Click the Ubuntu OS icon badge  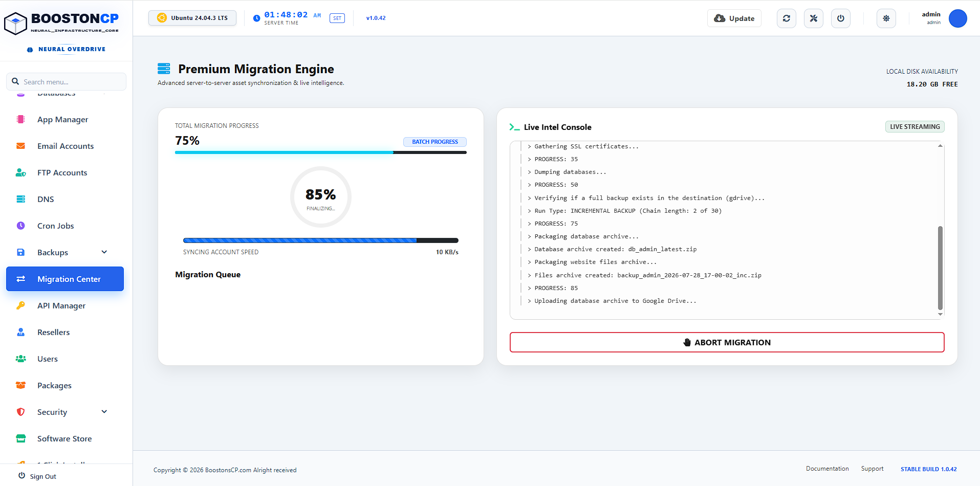[x=162, y=18]
